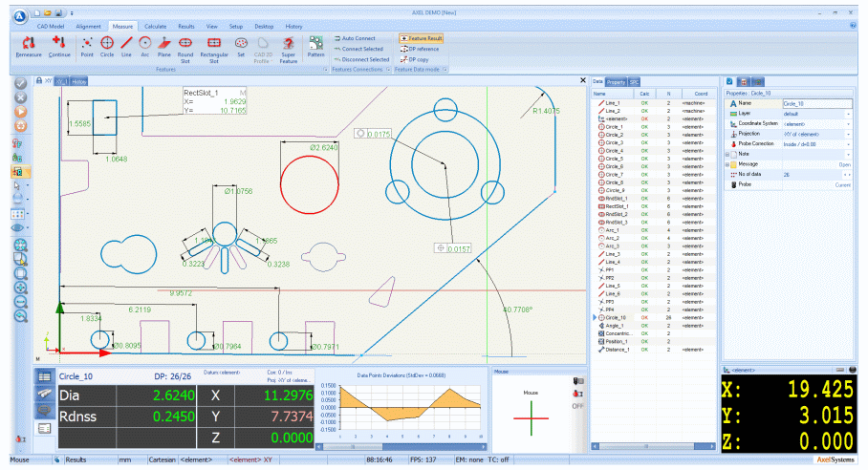This screenshot has width=868, height=470.
Task: Open the Layer dropdown in properties
Action: coord(848,114)
